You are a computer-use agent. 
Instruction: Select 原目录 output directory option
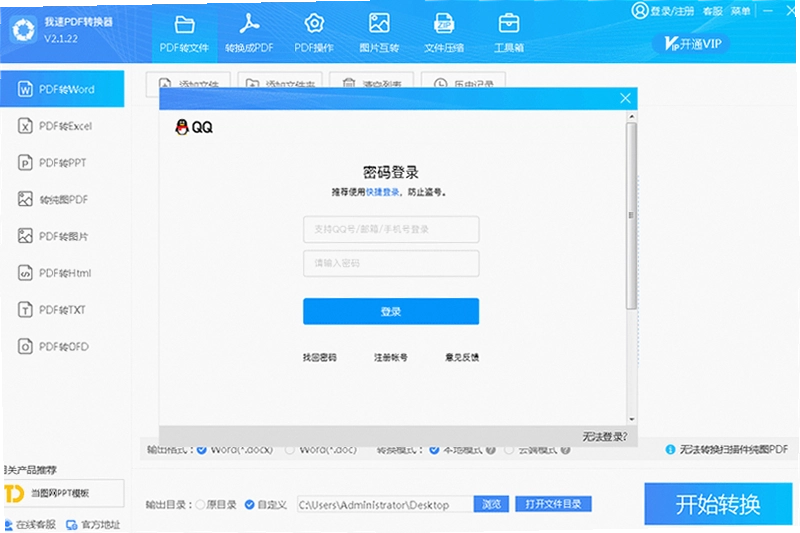(201, 504)
